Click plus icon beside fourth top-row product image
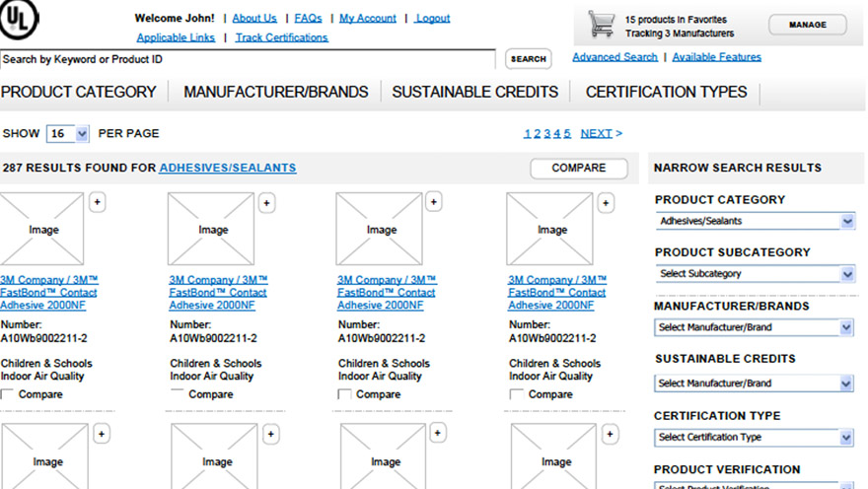 click(x=606, y=202)
